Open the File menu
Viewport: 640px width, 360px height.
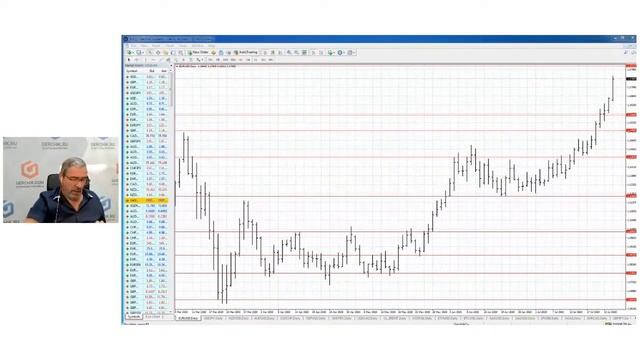click(133, 46)
